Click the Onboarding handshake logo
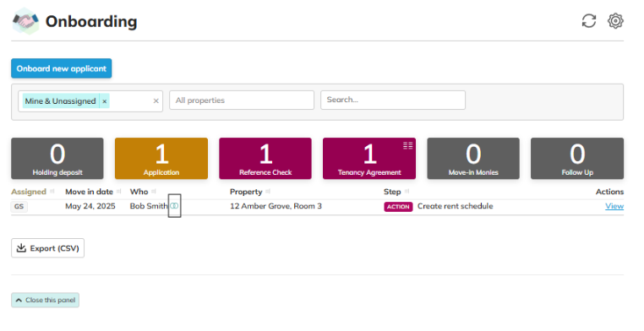644x331 pixels. (x=25, y=21)
